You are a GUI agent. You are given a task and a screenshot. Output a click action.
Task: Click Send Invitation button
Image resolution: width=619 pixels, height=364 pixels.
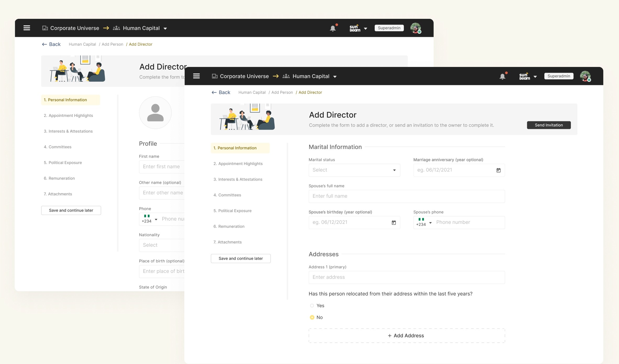pyautogui.click(x=549, y=125)
